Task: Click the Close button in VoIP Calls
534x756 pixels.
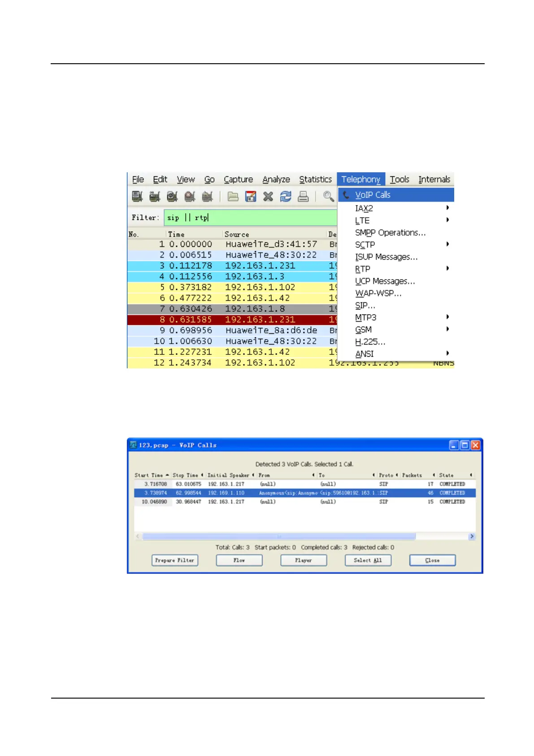Action: coord(433,560)
